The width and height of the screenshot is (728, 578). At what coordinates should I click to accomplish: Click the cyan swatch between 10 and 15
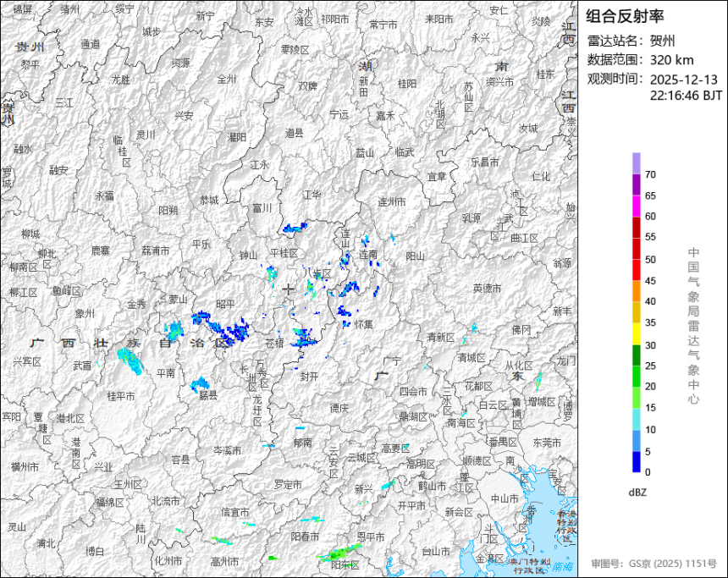point(636,419)
